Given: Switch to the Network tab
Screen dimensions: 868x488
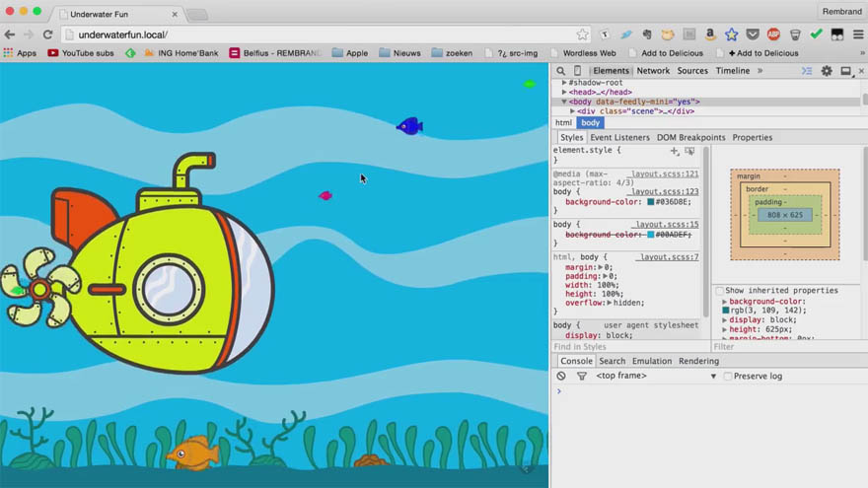Looking at the screenshot, I should (x=653, y=71).
